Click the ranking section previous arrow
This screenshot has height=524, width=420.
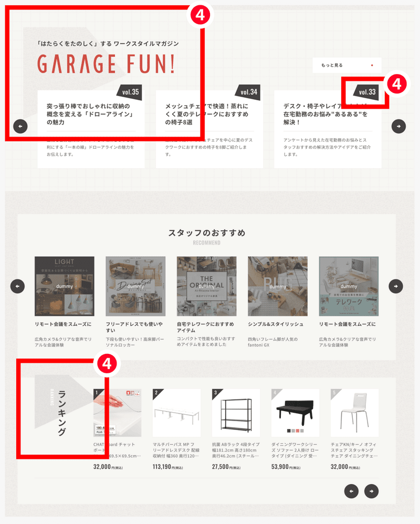click(x=352, y=491)
